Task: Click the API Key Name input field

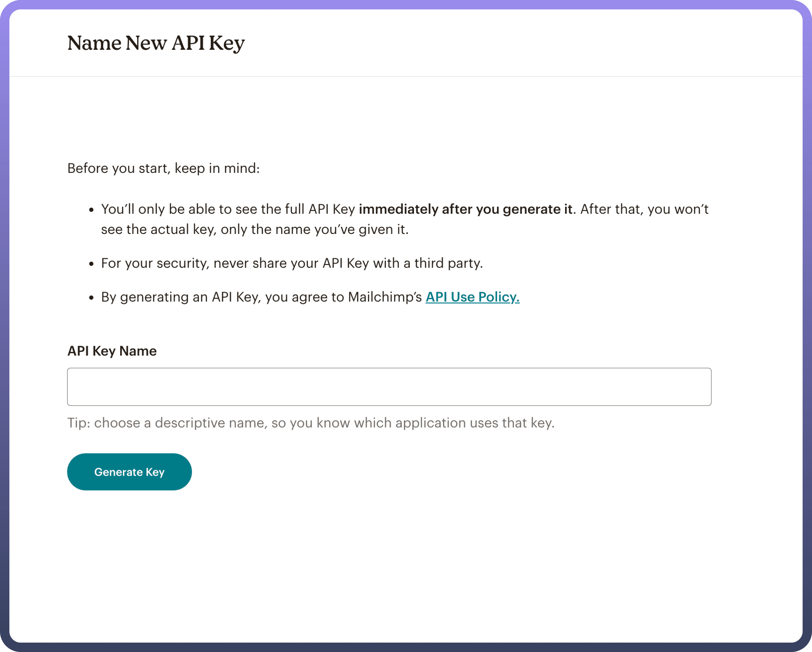Action: (389, 387)
